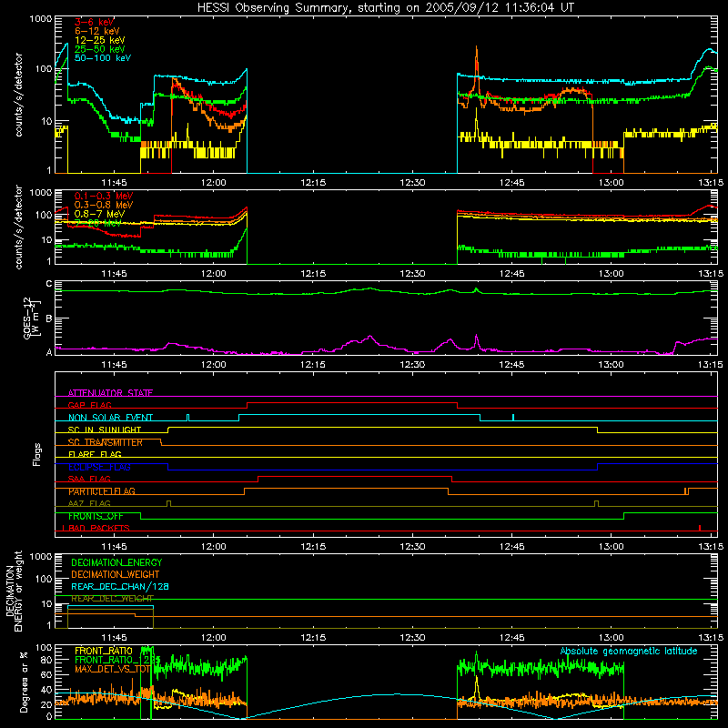The width and height of the screenshot is (728, 728).
Task: Click the green 7-20 MeV legend label
Action: (98, 223)
